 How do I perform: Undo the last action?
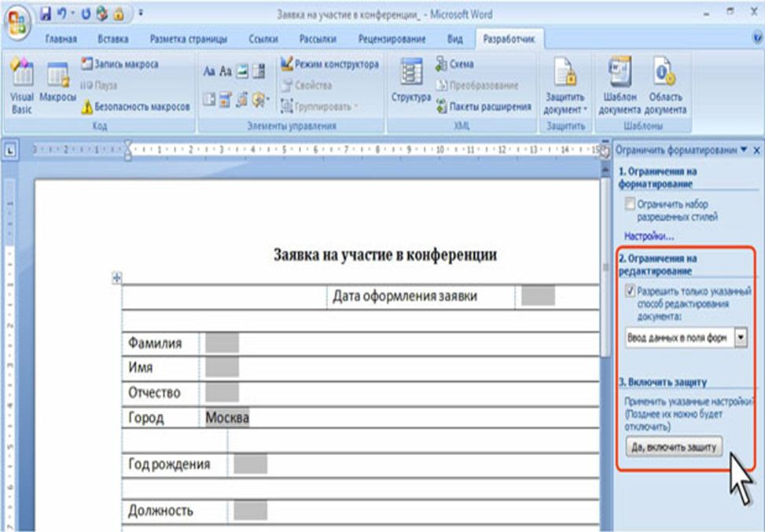(x=62, y=13)
